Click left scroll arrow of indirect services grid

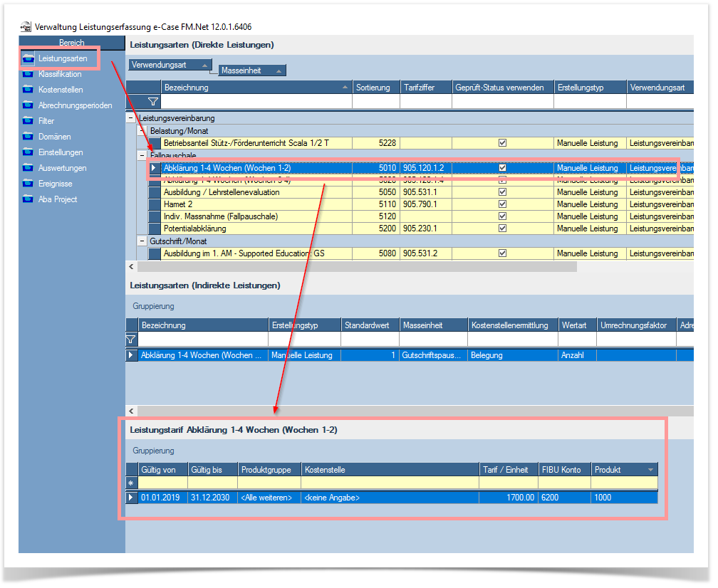(131, 411)
